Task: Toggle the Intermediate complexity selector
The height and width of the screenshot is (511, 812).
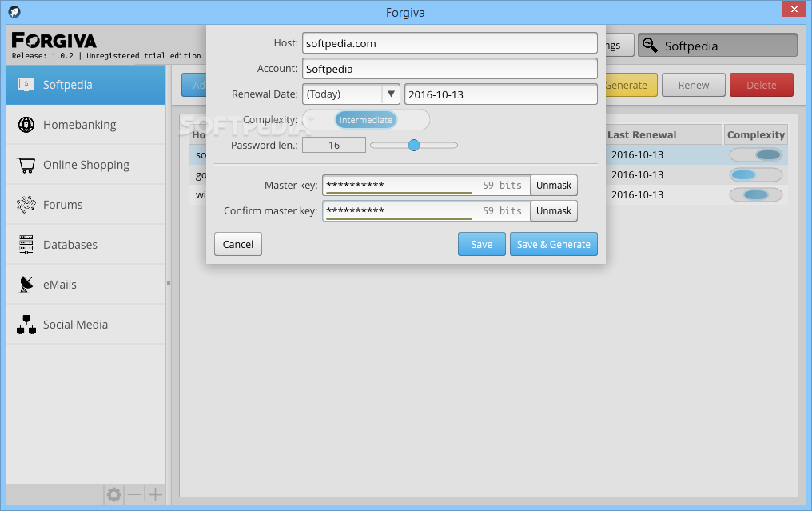Action: coord(365,120)
